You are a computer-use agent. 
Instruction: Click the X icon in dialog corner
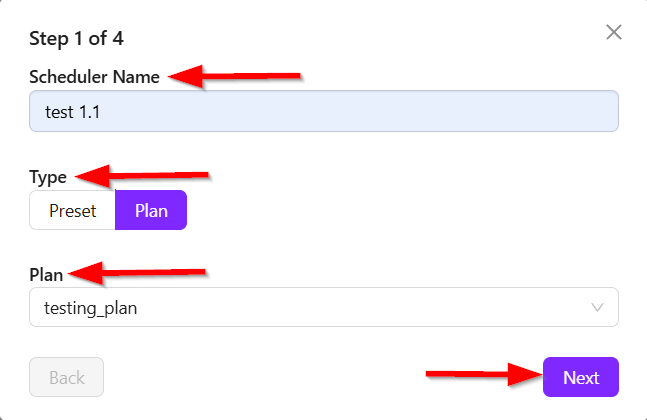click(614, 32)
